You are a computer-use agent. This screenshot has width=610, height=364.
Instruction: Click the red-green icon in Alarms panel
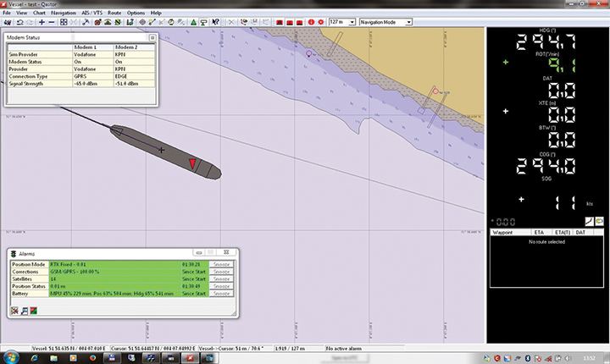tap(33, 311)
